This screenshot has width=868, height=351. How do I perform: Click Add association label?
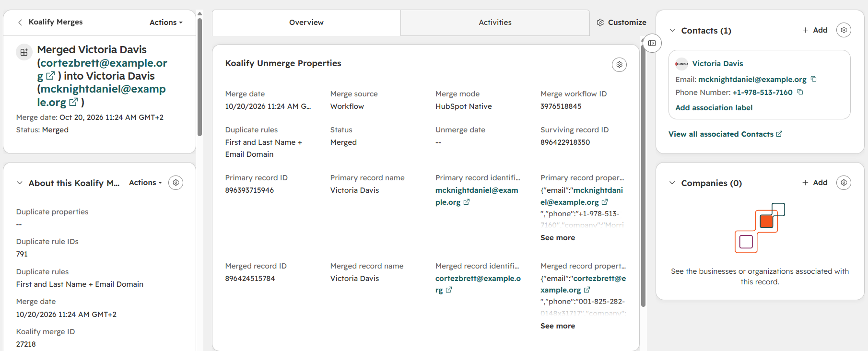tap(714, 108)
